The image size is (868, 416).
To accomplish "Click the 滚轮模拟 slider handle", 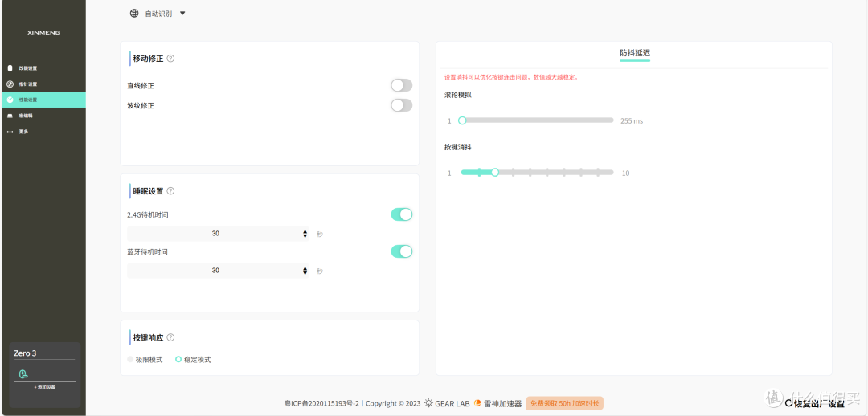I will pyautogui.click(x=462, y=120).
